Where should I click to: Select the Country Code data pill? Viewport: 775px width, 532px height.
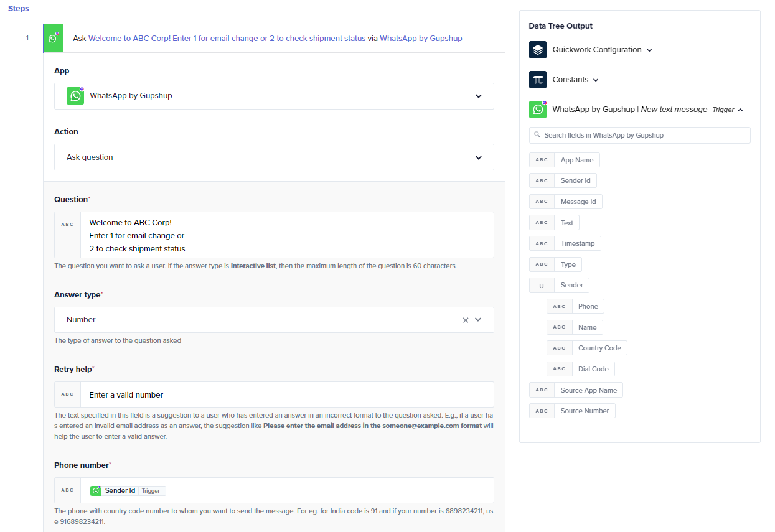[x=587, y=348]
